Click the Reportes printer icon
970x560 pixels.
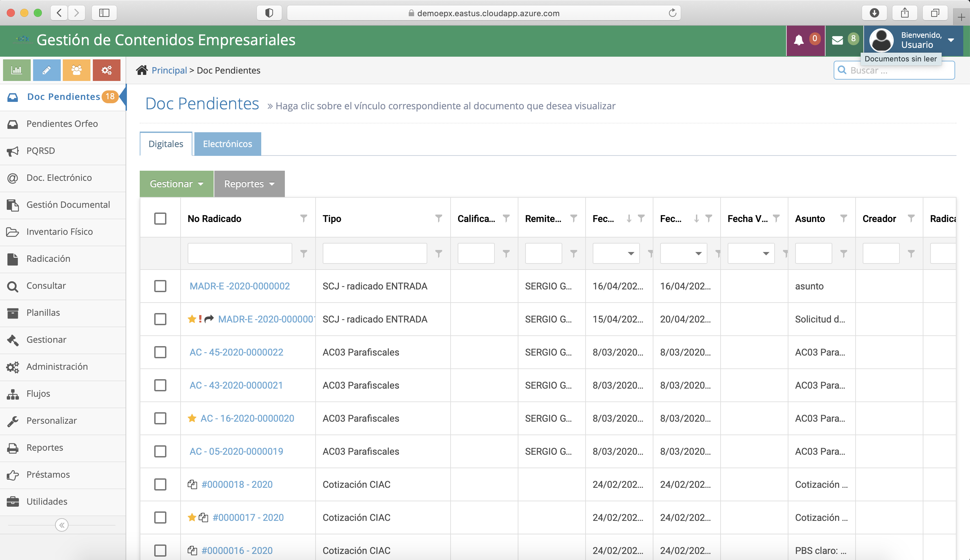13,448
